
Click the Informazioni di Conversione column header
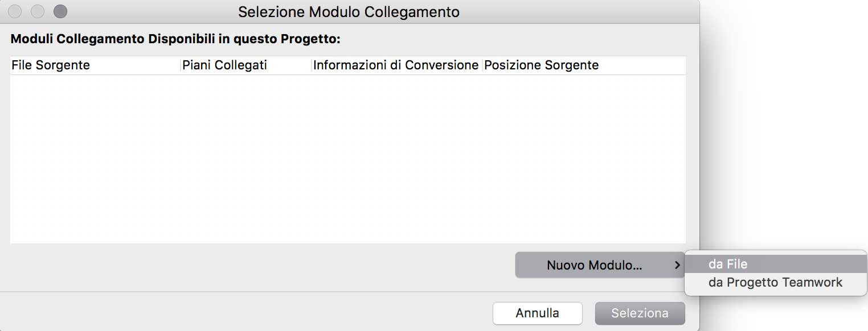tap(395, 65)
